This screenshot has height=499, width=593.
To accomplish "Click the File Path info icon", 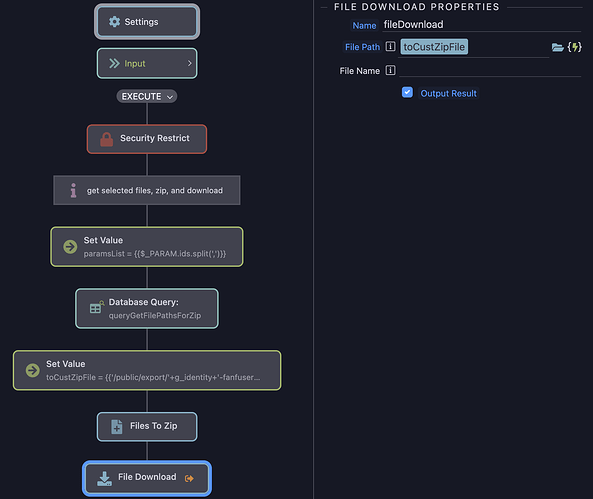I will pyautogui.click(x=390, y=47).
